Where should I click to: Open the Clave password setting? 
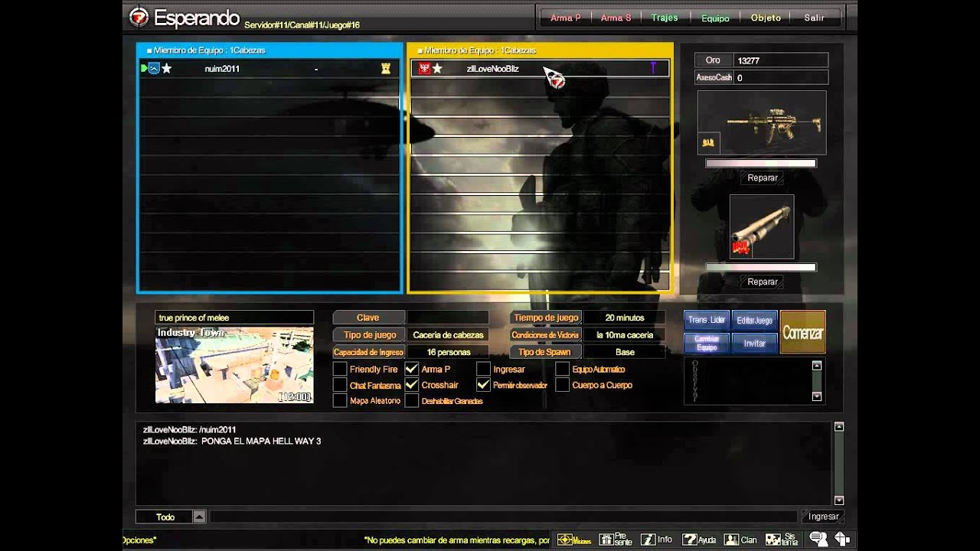[x=369, y=317]
